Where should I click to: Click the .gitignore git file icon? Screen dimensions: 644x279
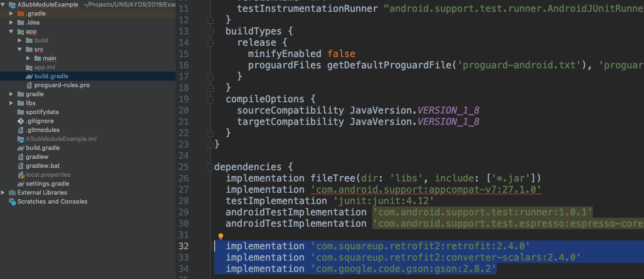[x=21, y=121]
